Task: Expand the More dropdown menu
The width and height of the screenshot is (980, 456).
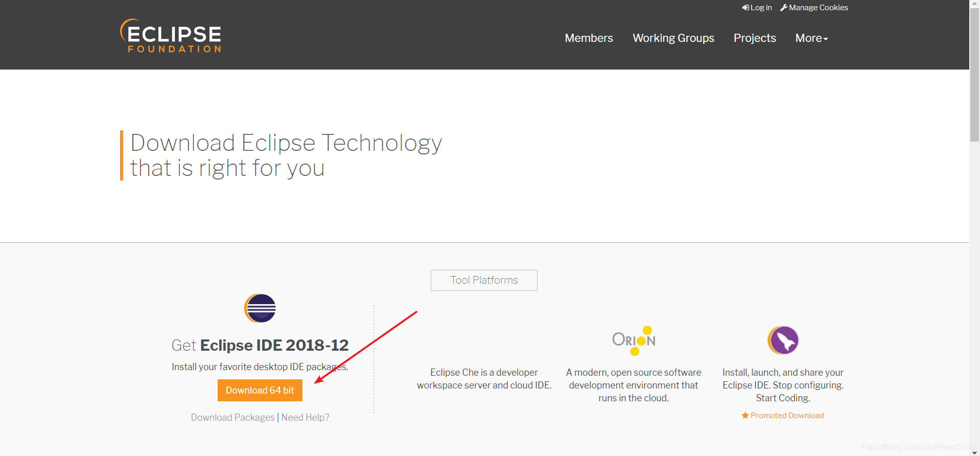Action: point(811,38)
